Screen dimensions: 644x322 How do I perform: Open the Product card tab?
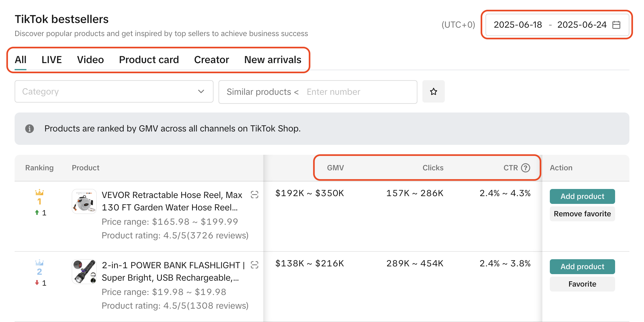[x=149, y=60]
